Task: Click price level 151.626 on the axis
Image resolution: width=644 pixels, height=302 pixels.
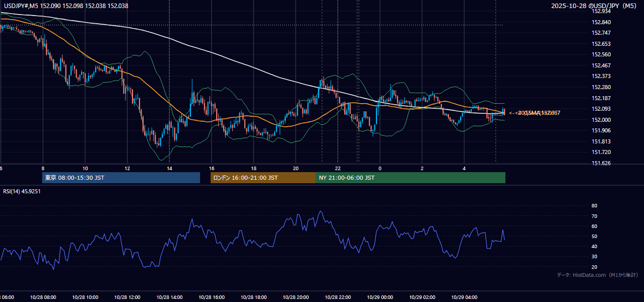Action: pyautogui.click(x=601, y=163)
